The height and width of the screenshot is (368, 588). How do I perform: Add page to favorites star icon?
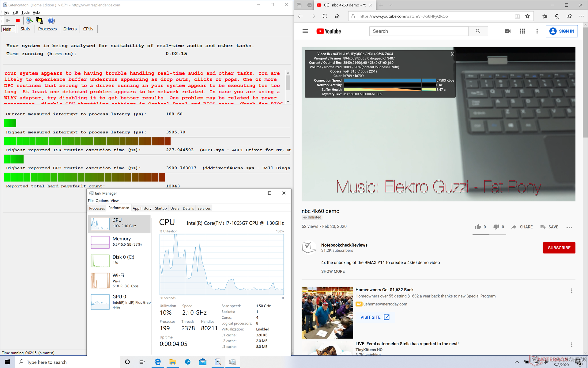[x=527, y=16]
